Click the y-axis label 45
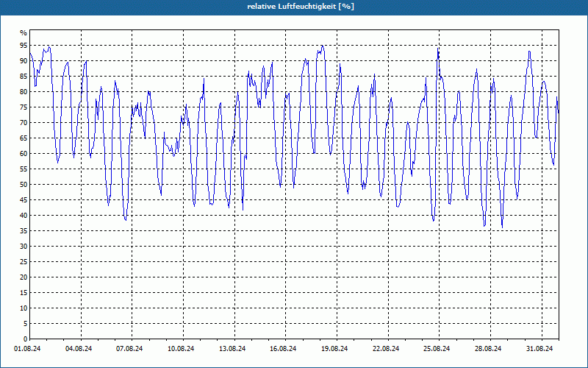 coord(24,199)
